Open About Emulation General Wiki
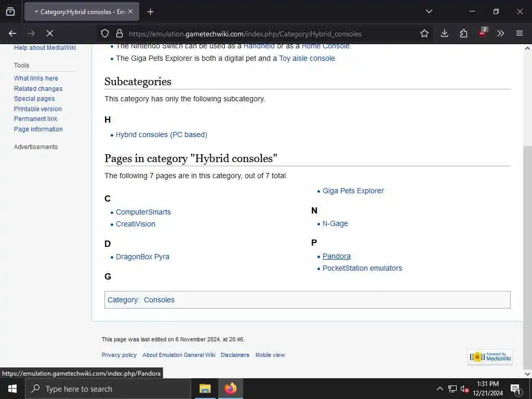This screenshot has height=399, width=532. [179, 355]
